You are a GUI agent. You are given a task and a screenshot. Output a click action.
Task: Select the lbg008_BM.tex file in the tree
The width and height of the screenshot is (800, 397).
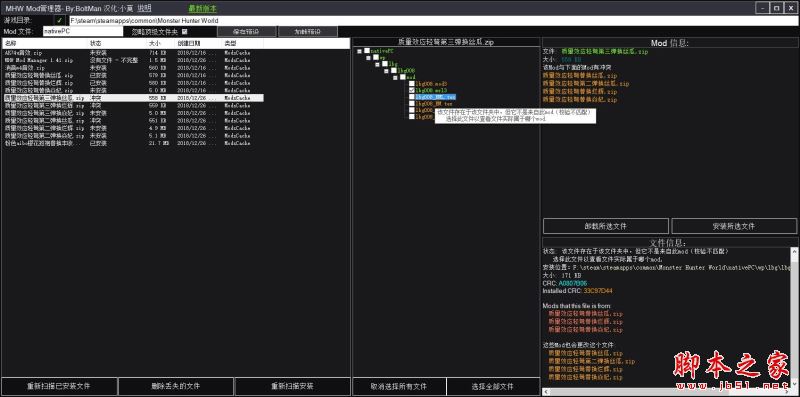434,103
